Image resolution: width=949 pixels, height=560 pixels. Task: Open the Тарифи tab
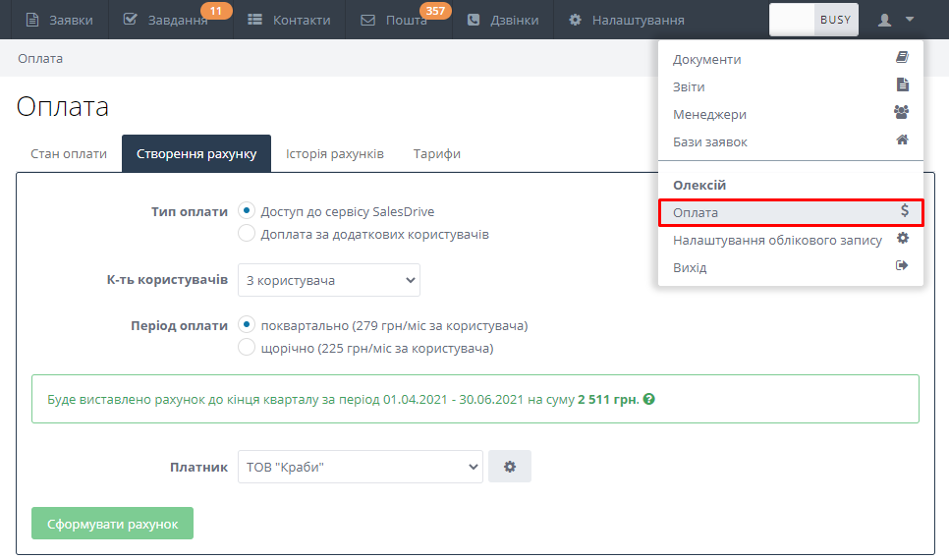[x=436, y=154]
